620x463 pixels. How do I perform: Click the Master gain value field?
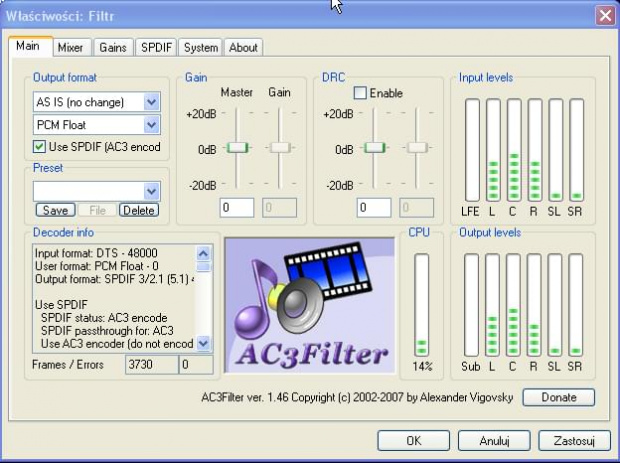click(x=237, y=207)
